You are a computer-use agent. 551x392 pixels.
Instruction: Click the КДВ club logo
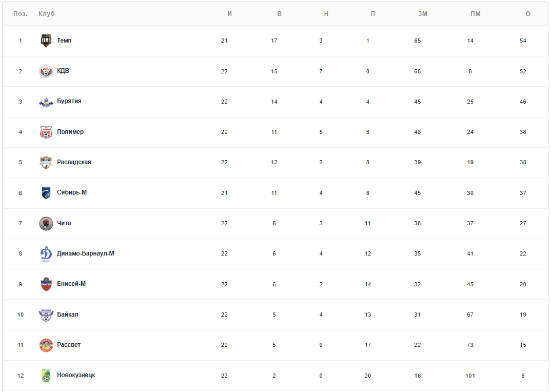[x=46, y=71]
